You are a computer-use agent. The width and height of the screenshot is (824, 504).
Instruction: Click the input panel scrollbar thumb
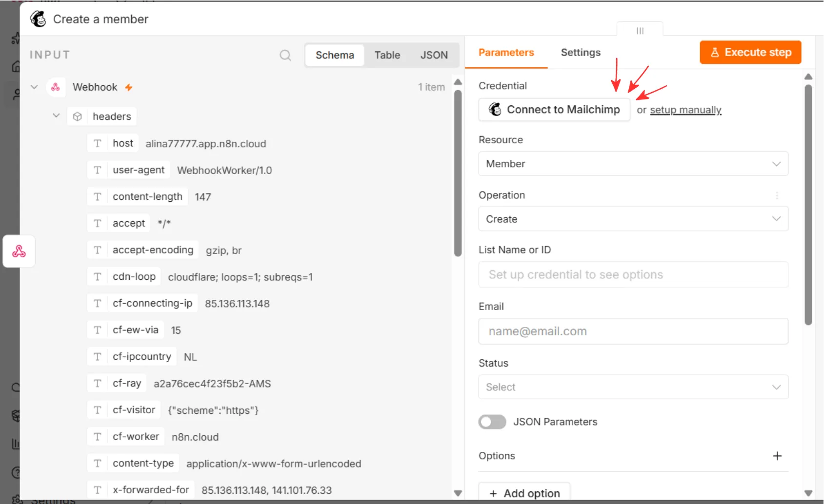458,173
